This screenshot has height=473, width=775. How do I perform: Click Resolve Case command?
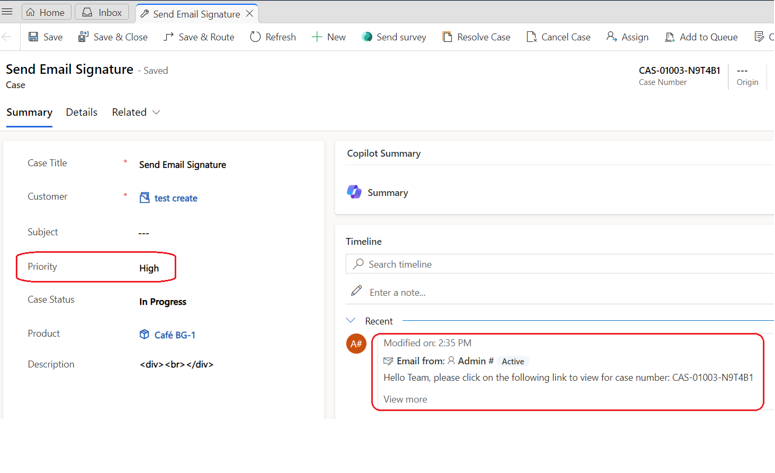pyautogui.click(x=475, y=37)
